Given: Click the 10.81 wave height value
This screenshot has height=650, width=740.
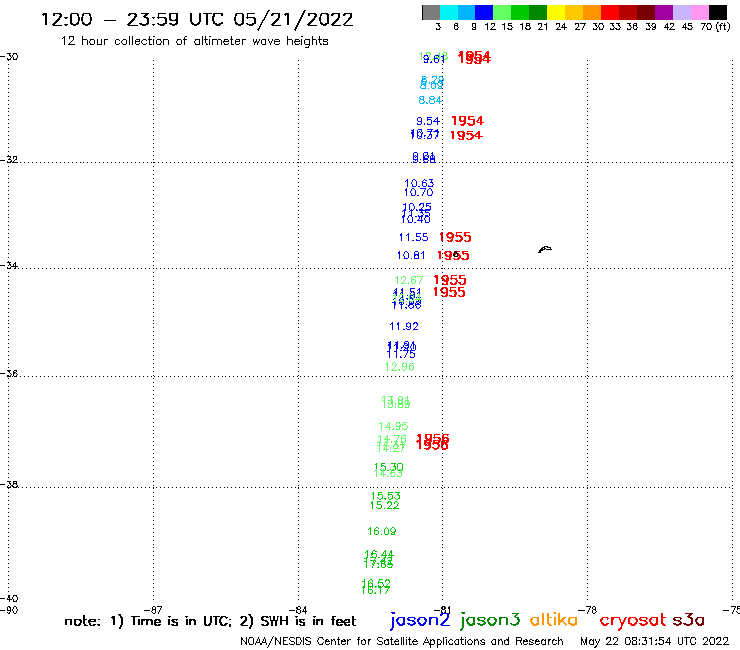Looking at the screenshot, I should click(x=411, y=255).
